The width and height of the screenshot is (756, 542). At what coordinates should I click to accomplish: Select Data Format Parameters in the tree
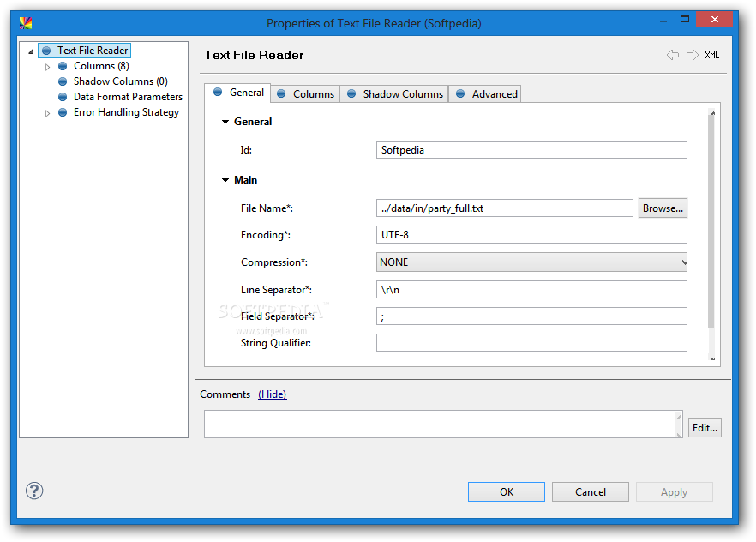point(128,97)
